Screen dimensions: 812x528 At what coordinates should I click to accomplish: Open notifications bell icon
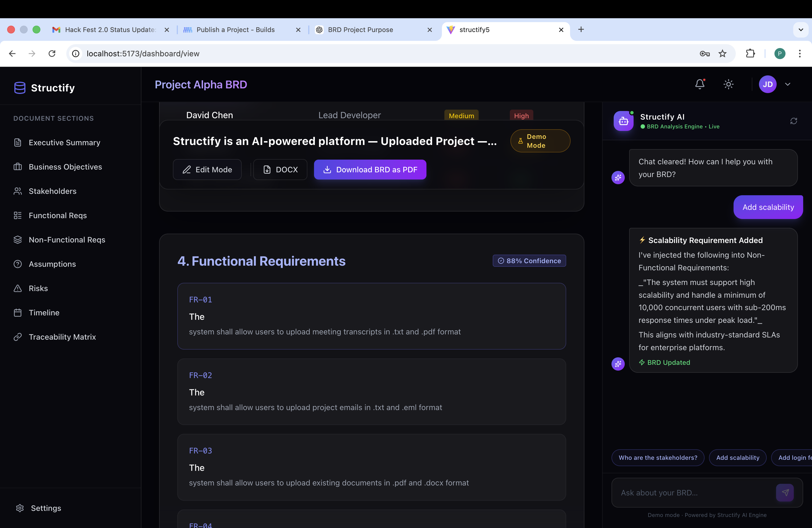[700, 84]
